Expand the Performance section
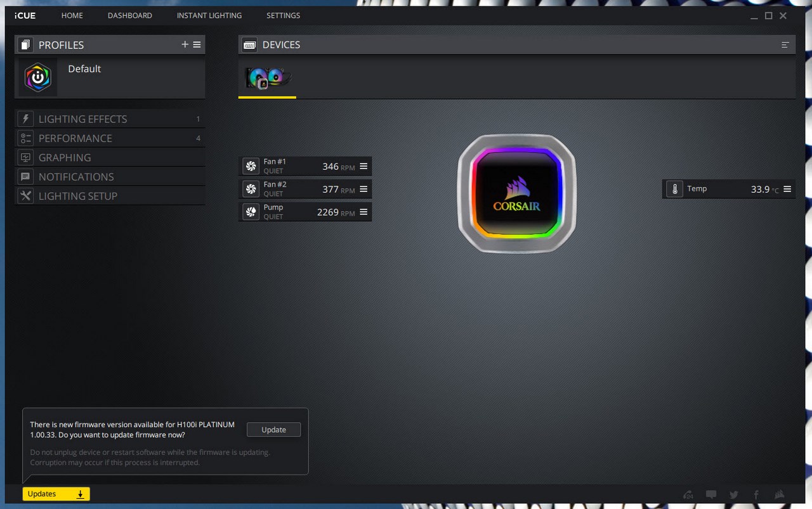 tap(110, 138)
